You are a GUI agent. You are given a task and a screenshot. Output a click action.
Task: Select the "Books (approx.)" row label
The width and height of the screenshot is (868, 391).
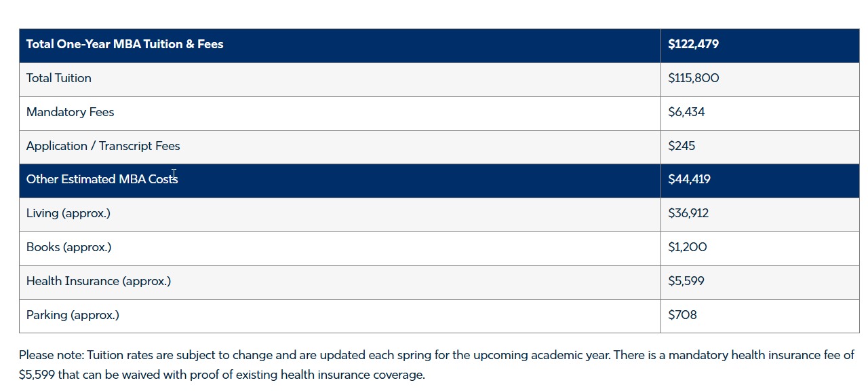click(x=68, y=247)
